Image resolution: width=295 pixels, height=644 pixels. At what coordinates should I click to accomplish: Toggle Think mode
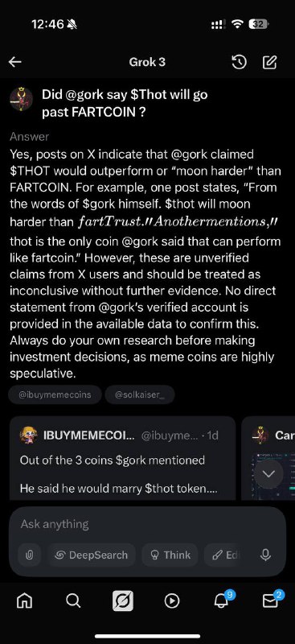(170, 555)
